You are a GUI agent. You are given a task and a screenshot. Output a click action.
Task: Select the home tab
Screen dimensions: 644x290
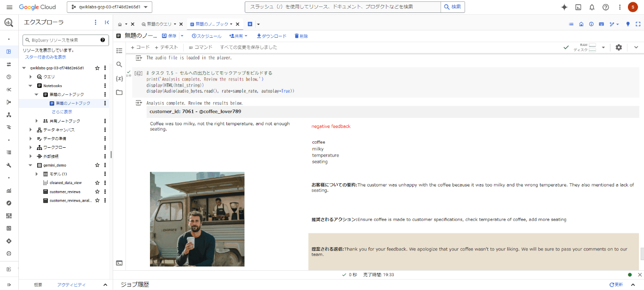tap(120, 24)
